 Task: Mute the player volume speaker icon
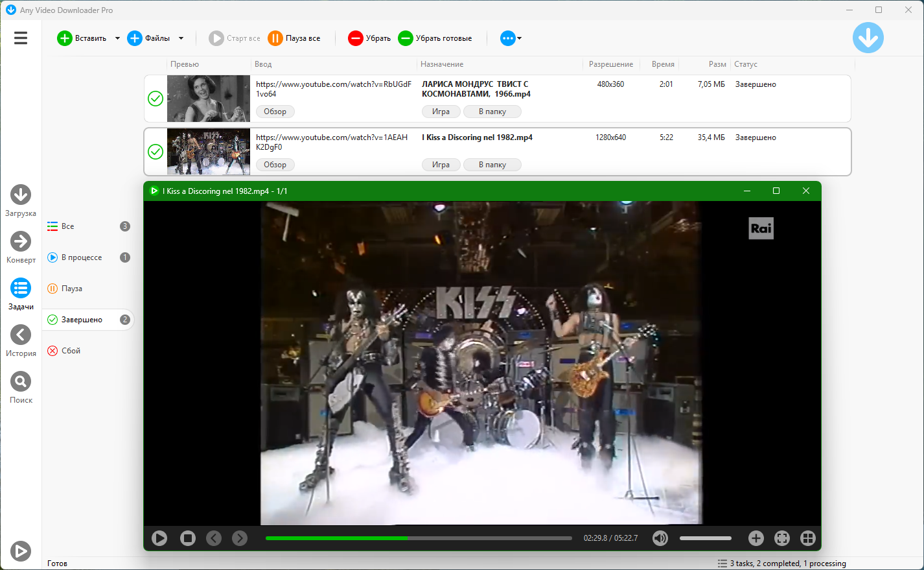(x=660, y=538)
